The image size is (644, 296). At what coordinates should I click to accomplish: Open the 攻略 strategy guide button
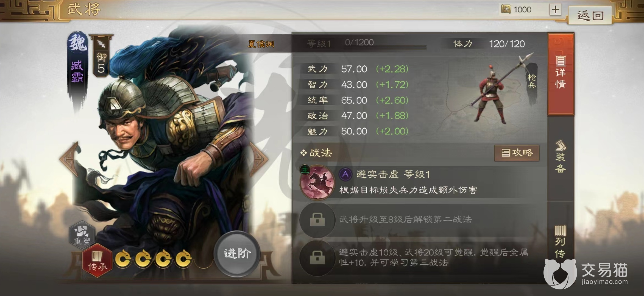point(517,153)
